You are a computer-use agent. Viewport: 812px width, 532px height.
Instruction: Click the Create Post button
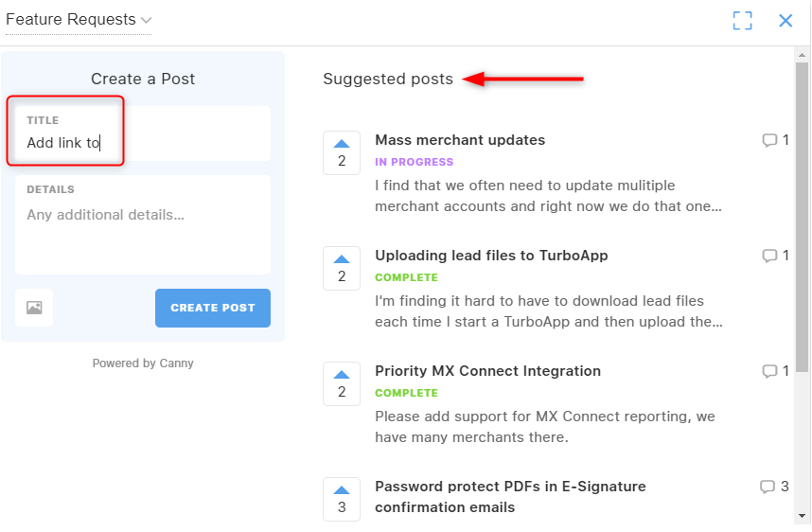[x=213, y=308]
